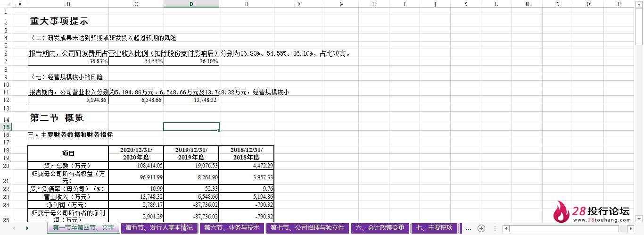The image size is (644, 235).
Task: Select column P header
Action: (x=619, y=4)
